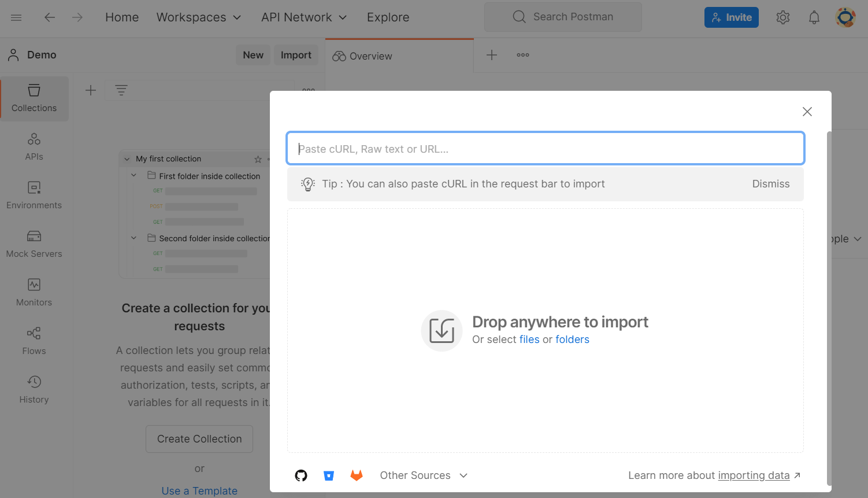Click the lightbulb tip icon
This screenshot has height=498, width=868.
tap(308, 184)
